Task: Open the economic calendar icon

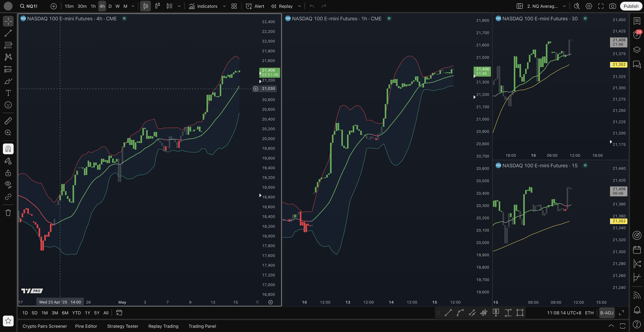Action: (x=637, y=250)
